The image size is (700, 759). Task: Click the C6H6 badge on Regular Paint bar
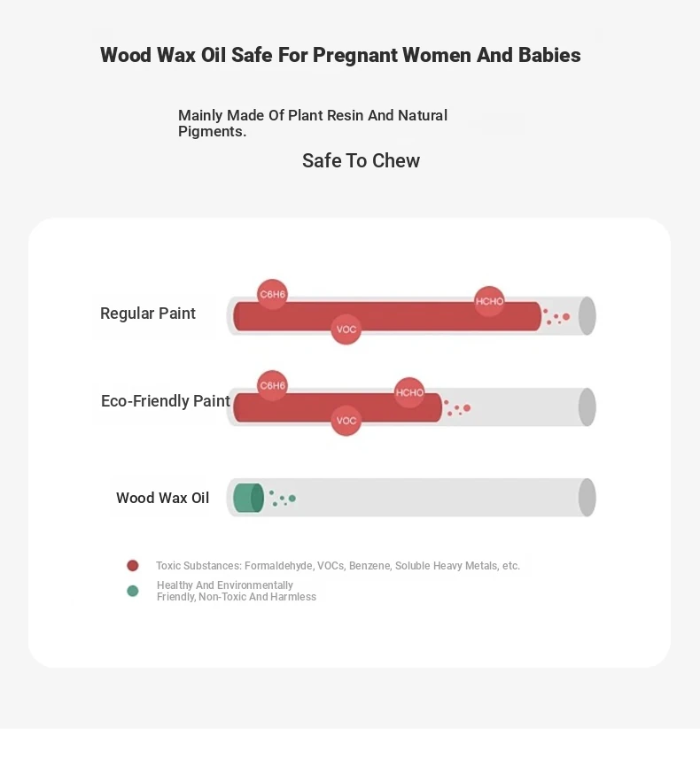[x=272, y=294]
